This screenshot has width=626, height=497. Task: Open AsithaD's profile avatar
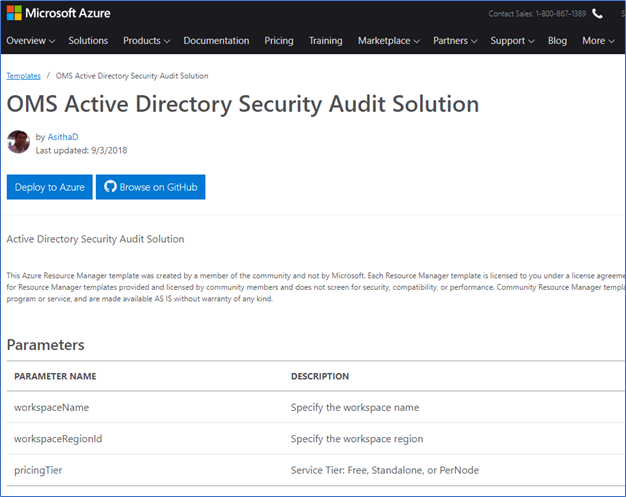coord(18,142)
